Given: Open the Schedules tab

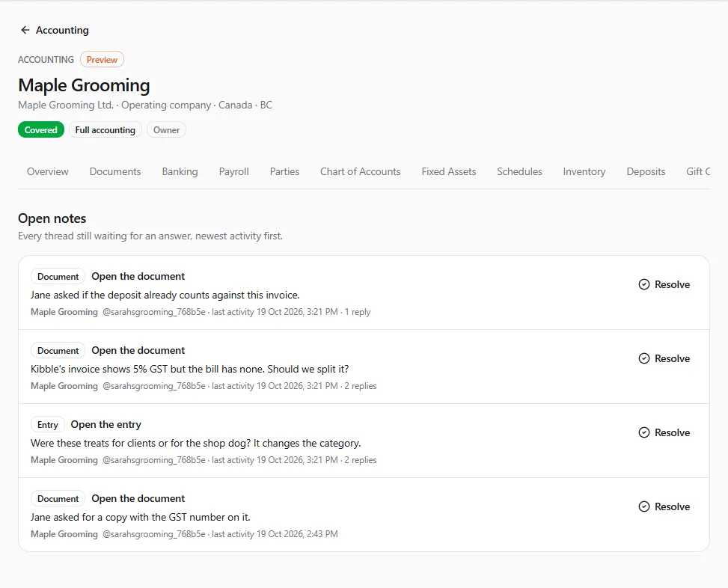Looking at the screenshot, I should [x=519, y=172].
